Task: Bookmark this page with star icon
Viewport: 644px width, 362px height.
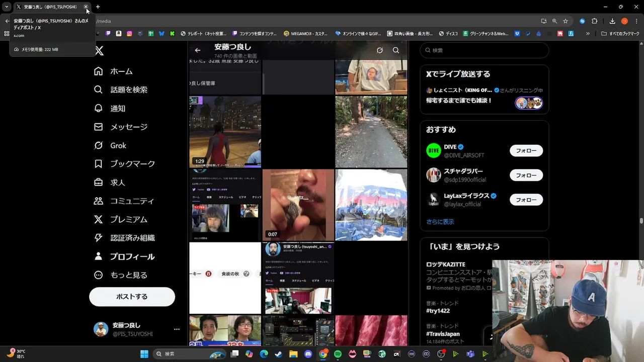Action: tap(566, 21)
